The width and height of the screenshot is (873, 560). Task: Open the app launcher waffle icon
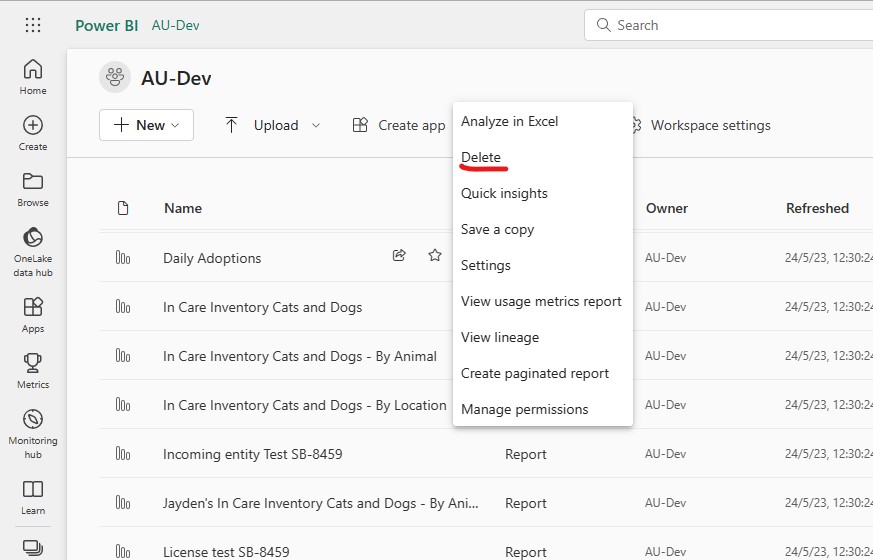tap(33, 25)
